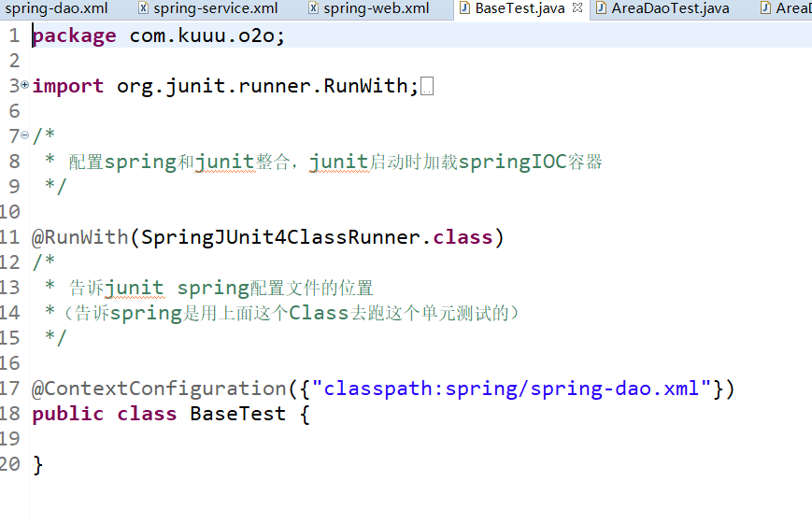Click line number 11 in the gutter

[10, 237]
